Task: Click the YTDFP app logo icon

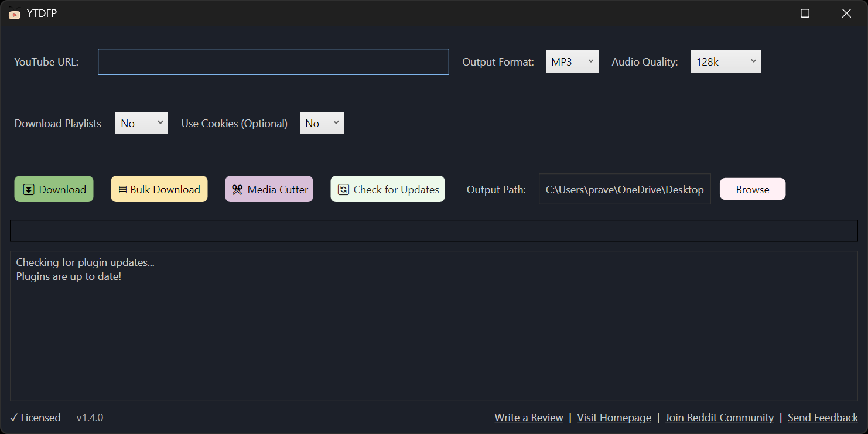Action: [15, 13]
